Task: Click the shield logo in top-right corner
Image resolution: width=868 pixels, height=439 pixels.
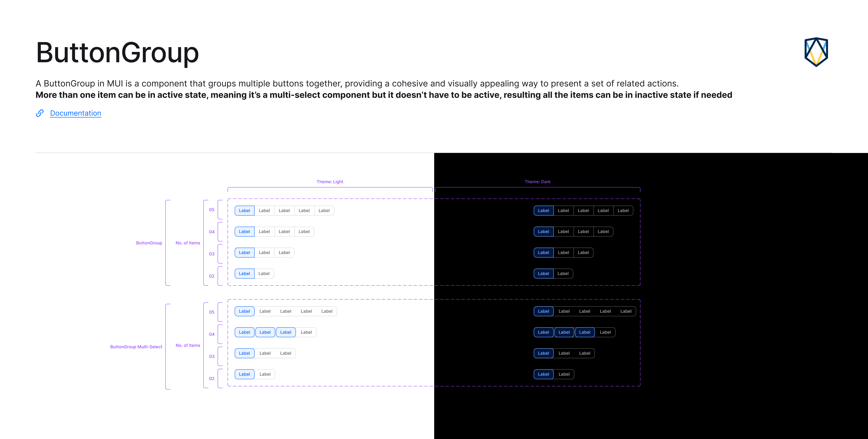Action: coord(816,52)
